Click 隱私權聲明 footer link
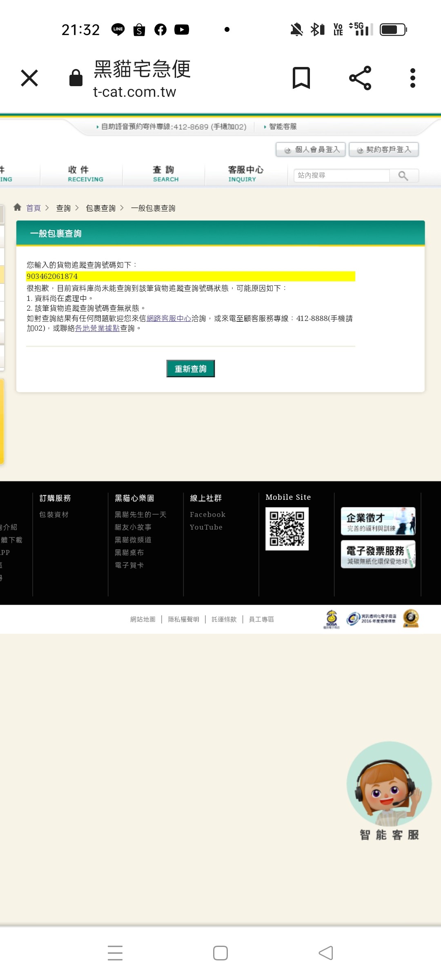 184,619
